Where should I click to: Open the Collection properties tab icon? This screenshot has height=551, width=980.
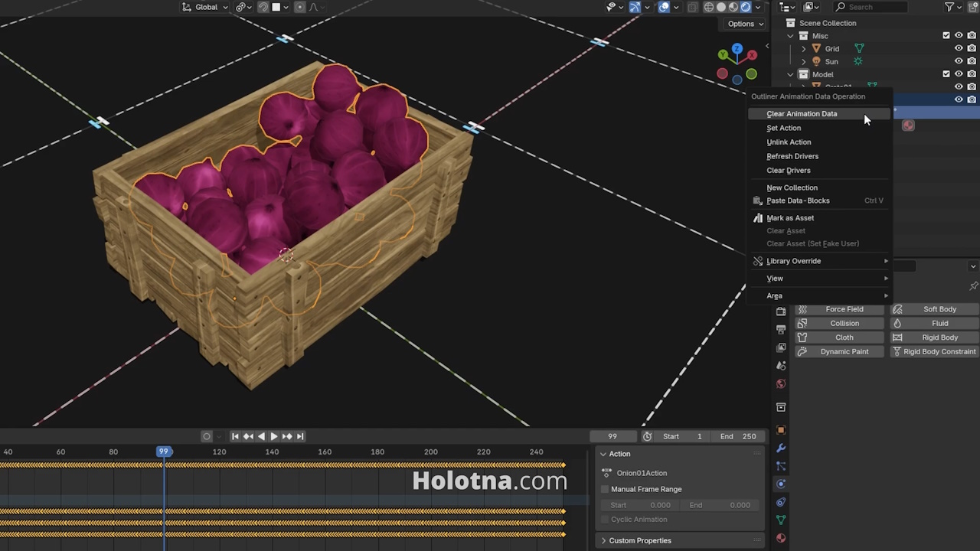point(781,407)
